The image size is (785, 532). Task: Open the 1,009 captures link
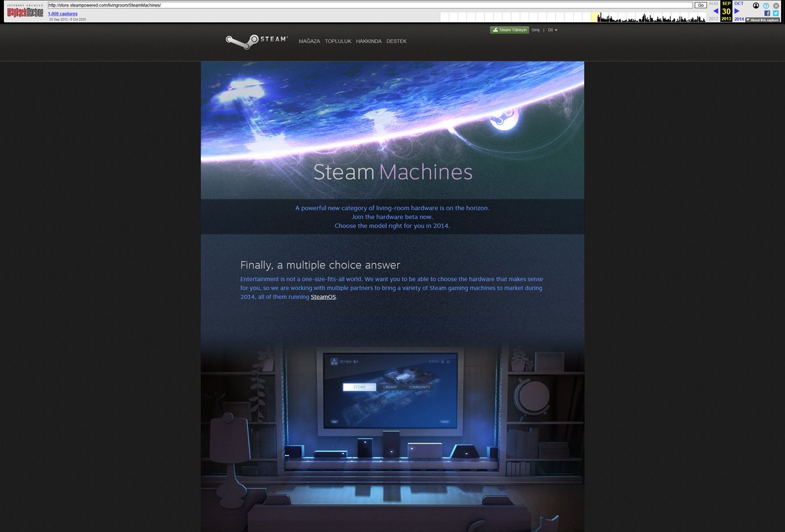(63, 14)
